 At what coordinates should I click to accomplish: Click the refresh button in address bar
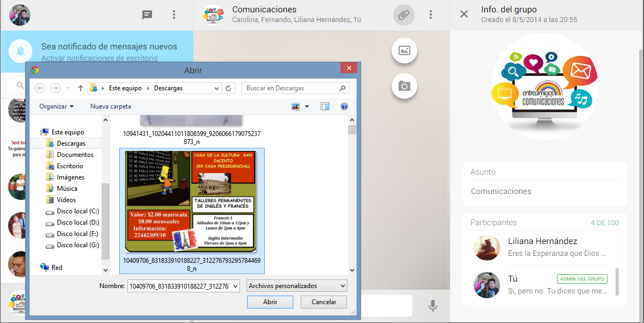click(229, 88)
